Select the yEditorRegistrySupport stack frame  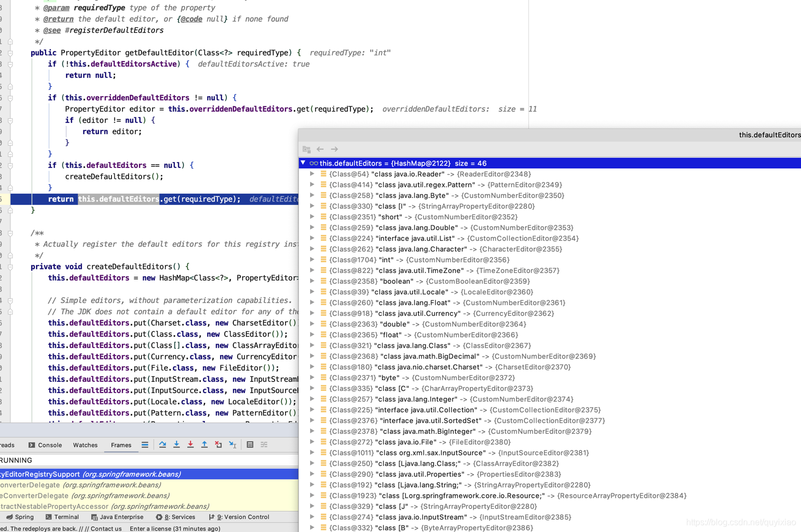pyautogui.click(x=149, y=474)
